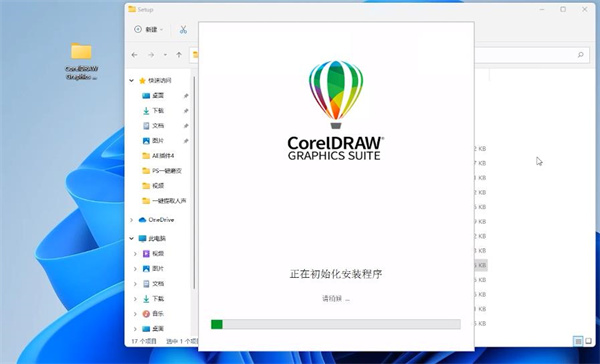Open the PS一键磨皮 folder
Image resolution: width=600 pixels, height=364 pixels.
(x=162, y=171)
